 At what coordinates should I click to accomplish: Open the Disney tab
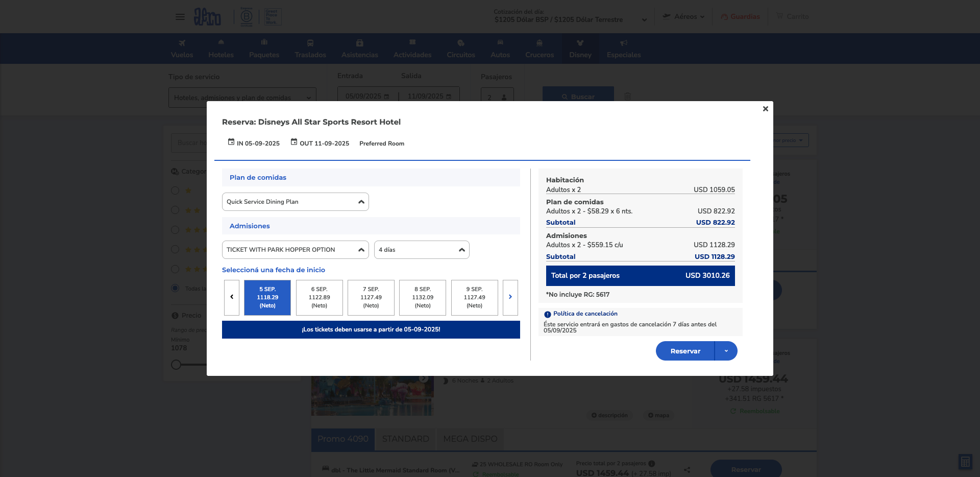pos(580,49)
